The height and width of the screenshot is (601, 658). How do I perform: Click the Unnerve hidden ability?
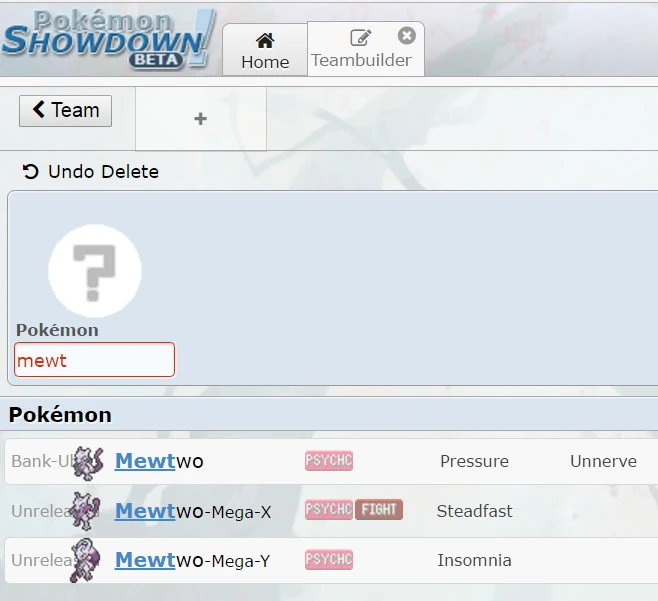coord(603,461)
